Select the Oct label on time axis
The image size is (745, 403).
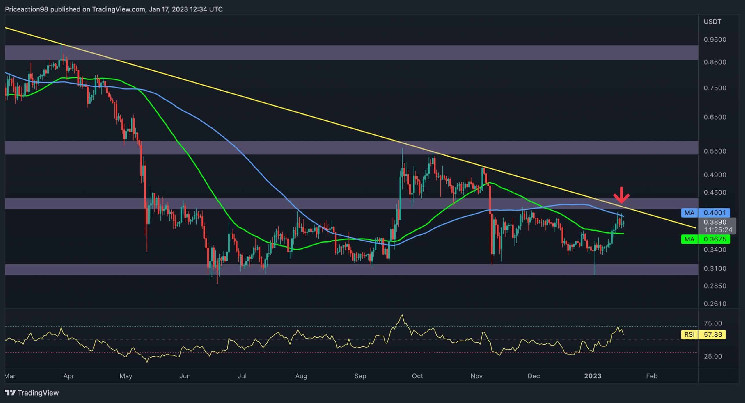[417, 376]
